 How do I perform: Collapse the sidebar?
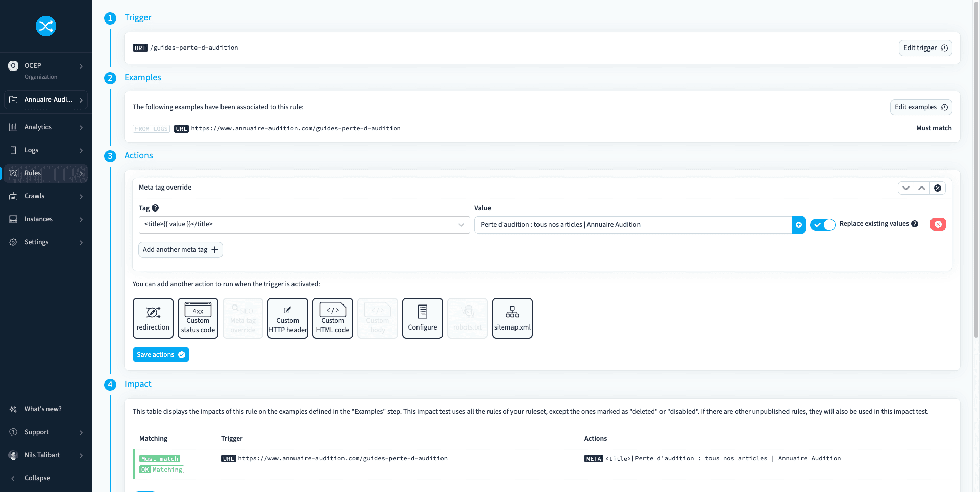pyautogui.click(x=46, y=478)
